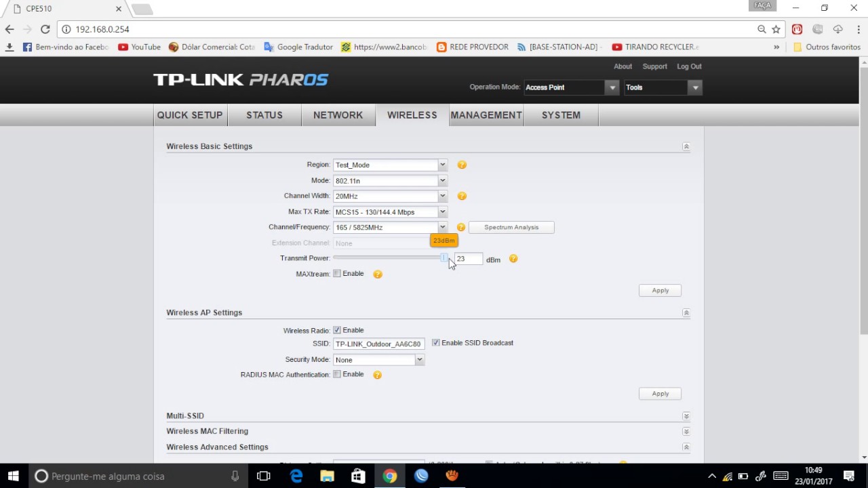This screenshot has height=488, width=868.
Task: Click the Support link
Action: click(x=654, y=66)
